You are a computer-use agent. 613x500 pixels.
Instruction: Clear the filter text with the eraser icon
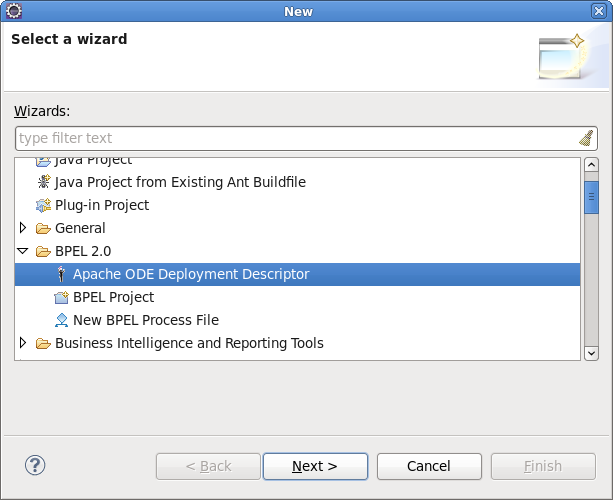(587, 138)
